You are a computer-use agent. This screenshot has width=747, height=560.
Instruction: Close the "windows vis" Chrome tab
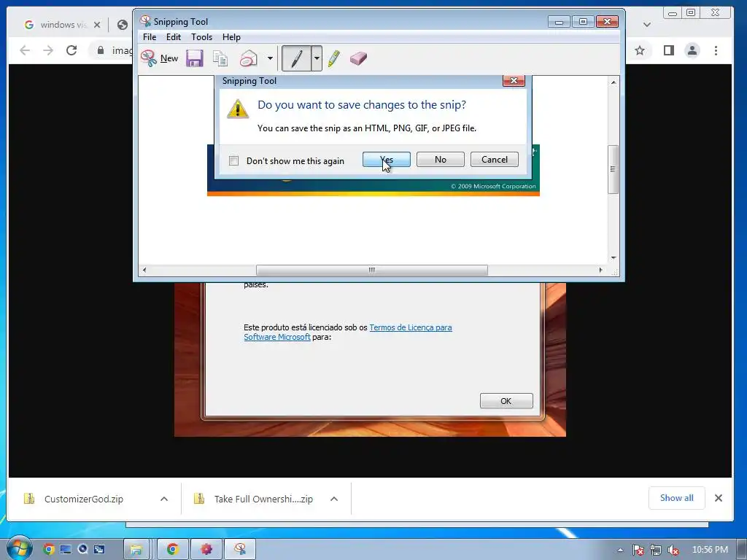97,25
